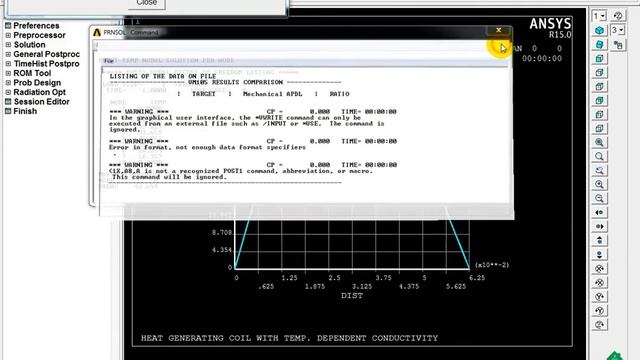The height and width of the screenshot is (360, 640).
Task: Pan the model up
Action: [599, 240]
